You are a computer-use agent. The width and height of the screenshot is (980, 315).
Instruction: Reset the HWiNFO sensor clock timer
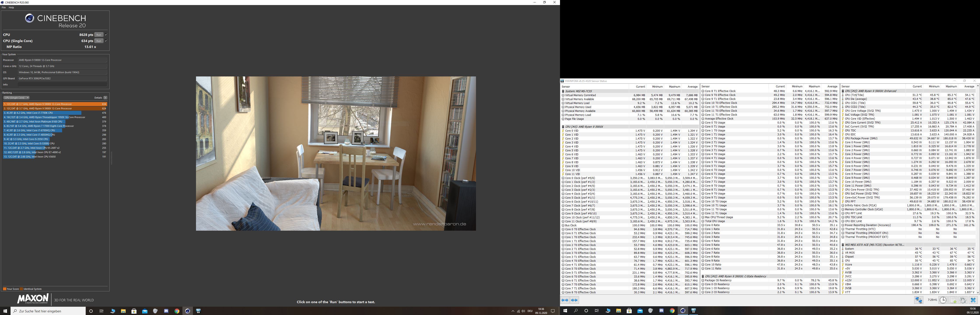943,300
